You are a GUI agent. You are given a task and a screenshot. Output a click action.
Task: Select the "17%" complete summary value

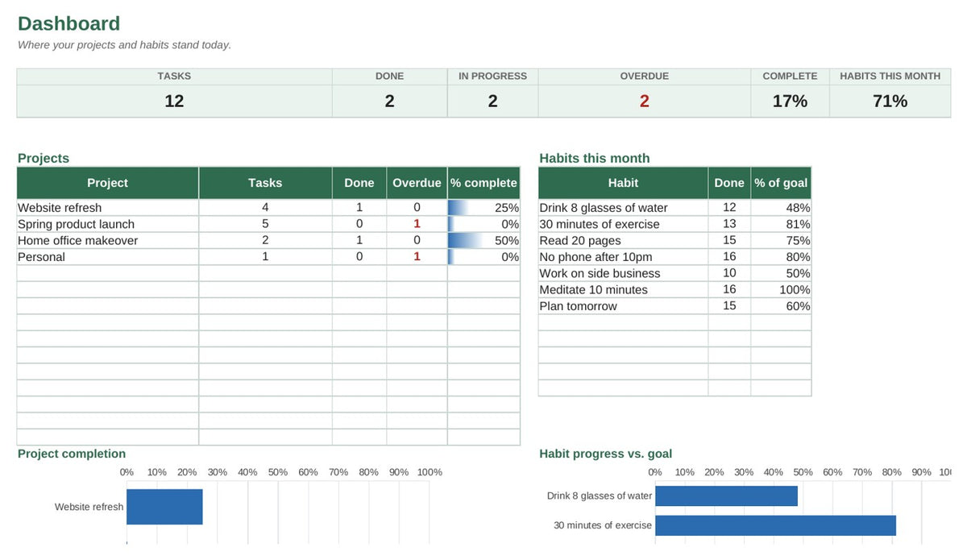pyautogui.click(x=790, y=101)
